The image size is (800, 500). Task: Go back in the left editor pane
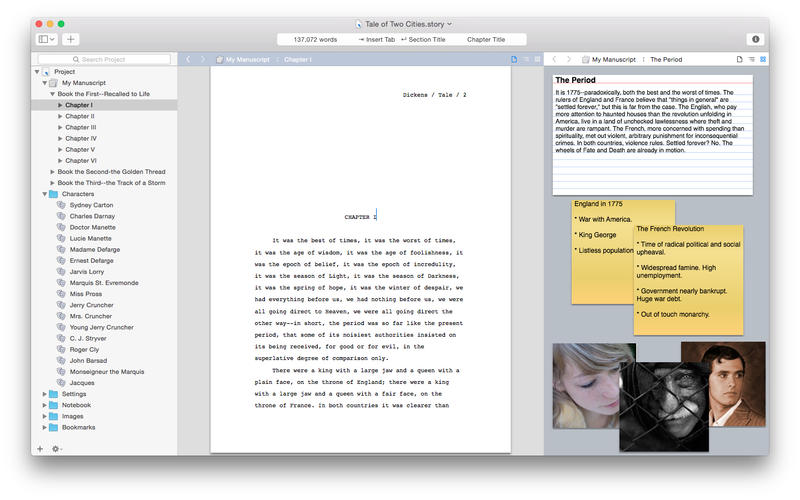point(187,60)
